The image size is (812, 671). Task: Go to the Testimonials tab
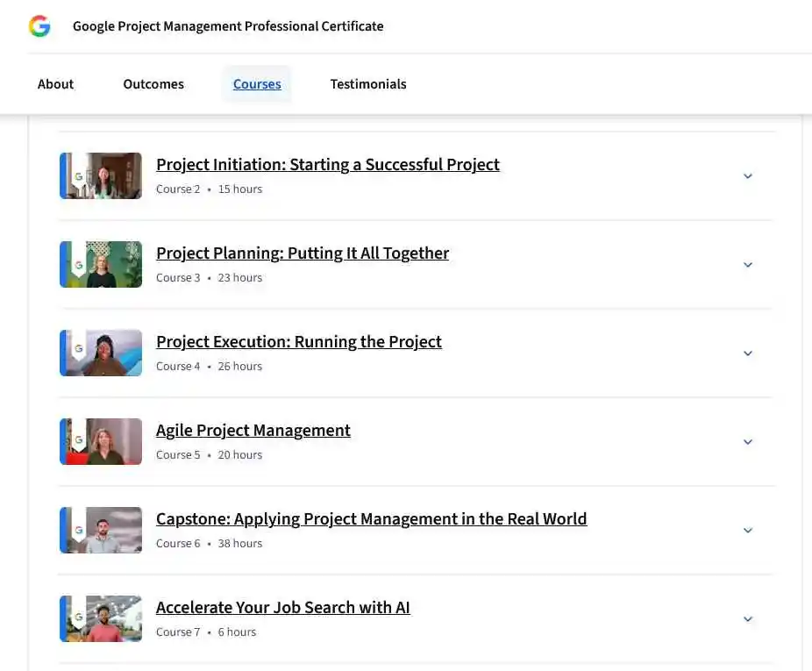click(368, 84)
